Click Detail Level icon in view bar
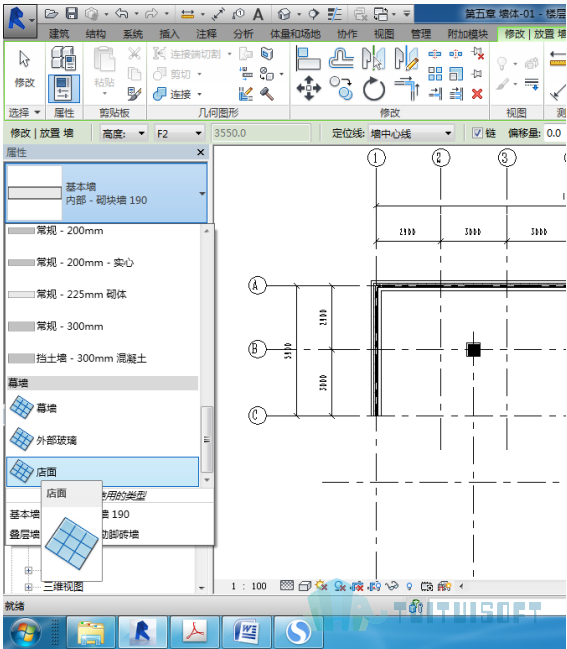The image size is (567, 649). click(287, 585)
